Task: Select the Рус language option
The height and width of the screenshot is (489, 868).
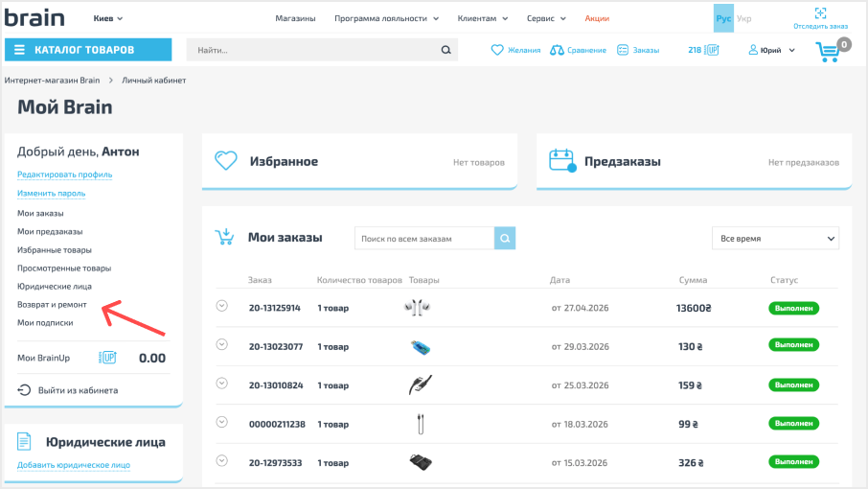Action: click(x=723, y=18)
